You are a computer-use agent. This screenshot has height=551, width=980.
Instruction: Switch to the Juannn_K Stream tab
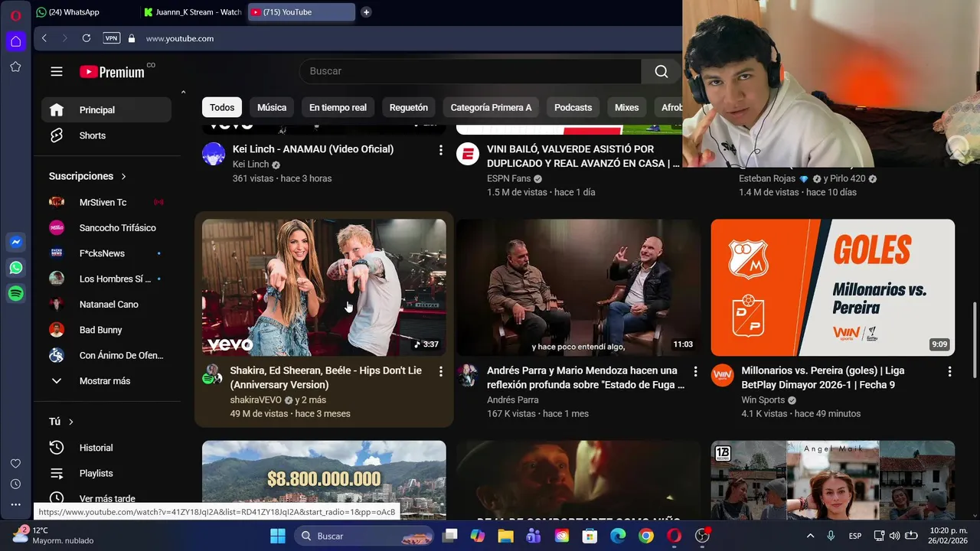(x=193, y=12)
